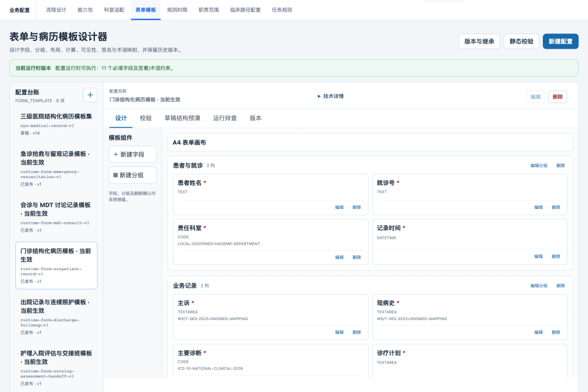The height and width of the screenshot is (392, 588).
Task: Select 会诊与 MDT 讨论记录模板 entry
Action: click(x=56, y=217)
